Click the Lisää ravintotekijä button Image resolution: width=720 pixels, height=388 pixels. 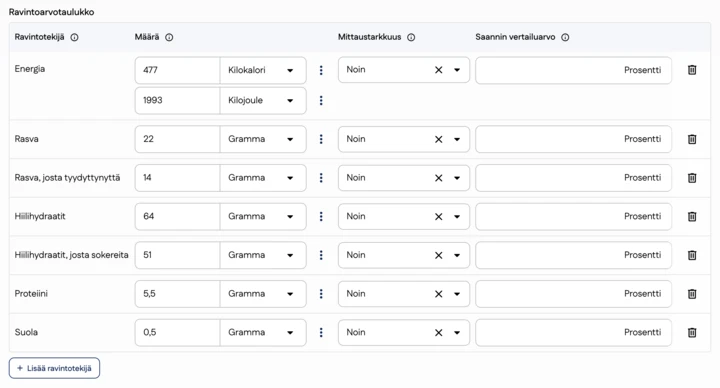pos(54,368)
